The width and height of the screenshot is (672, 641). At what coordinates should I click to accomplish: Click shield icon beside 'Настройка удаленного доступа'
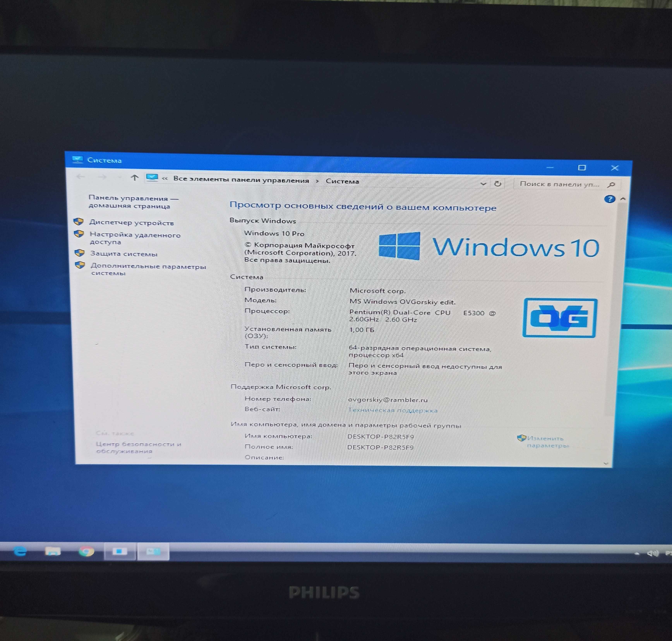(79, 234)
